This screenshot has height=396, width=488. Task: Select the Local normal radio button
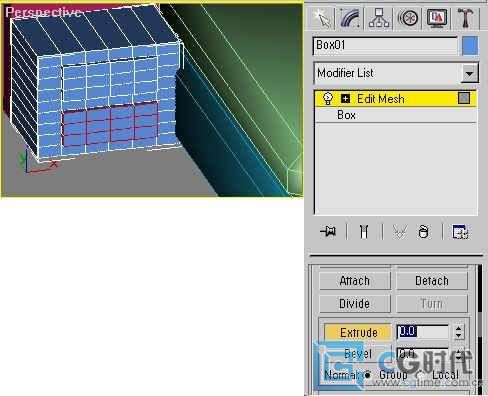[421, 375]
